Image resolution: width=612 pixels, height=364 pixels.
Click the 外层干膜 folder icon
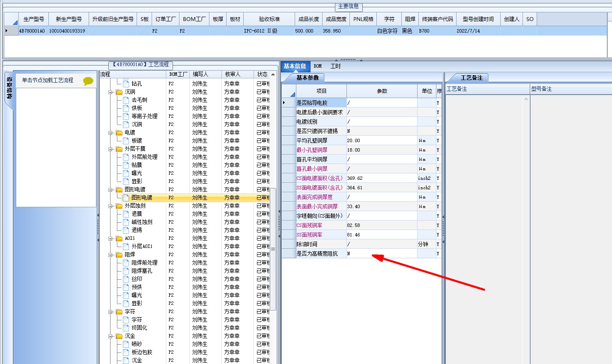tap(119, 149)
